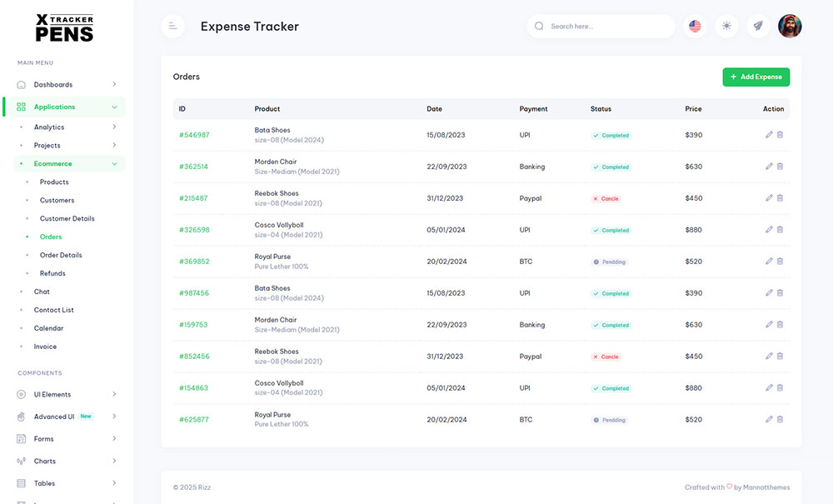Toggle dark mode with the sun icon
The image size is (833, 504).
(x=726, y=26)
